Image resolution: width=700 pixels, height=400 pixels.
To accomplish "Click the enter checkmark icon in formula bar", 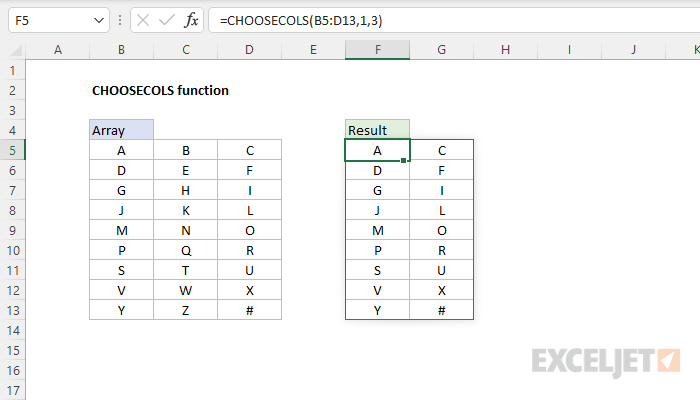I will (x=167, y=20).
